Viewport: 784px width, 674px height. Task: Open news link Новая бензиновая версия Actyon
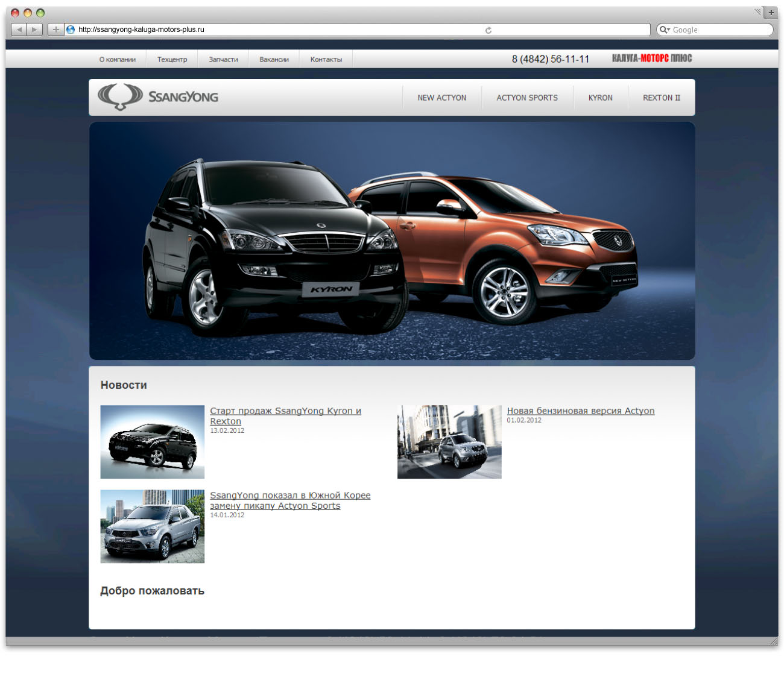[581, 411]
